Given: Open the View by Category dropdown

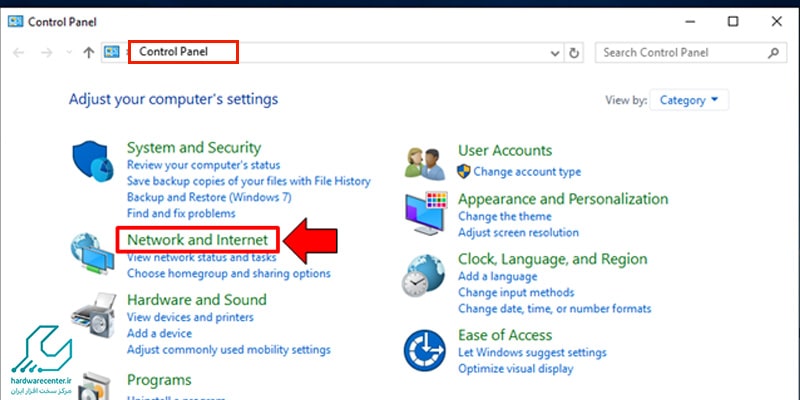Looking at the screenshot, I should pos(689,100).
